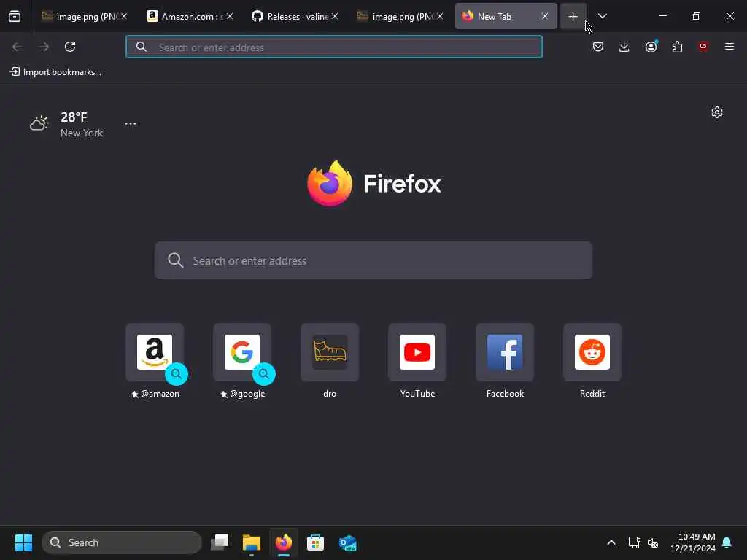Show hidden system tray icons

click(x=611, y=542)
